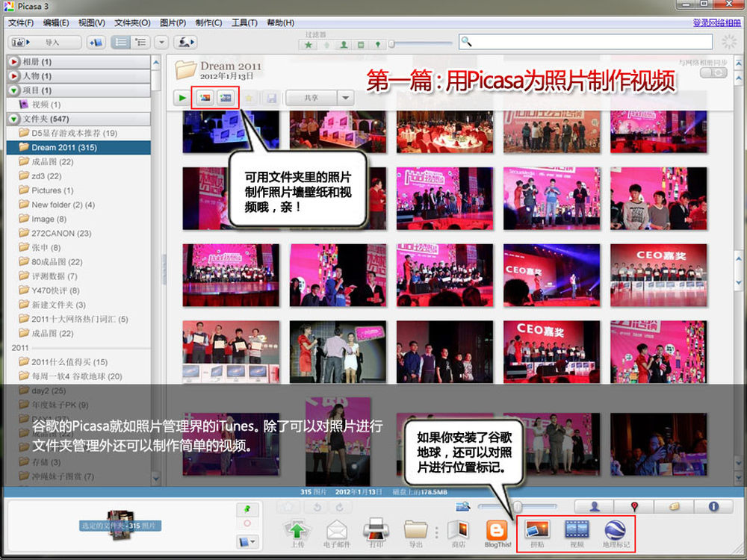Click the 导出 export folder icon
The image size is (747, 560).
[x=415, y=529]
